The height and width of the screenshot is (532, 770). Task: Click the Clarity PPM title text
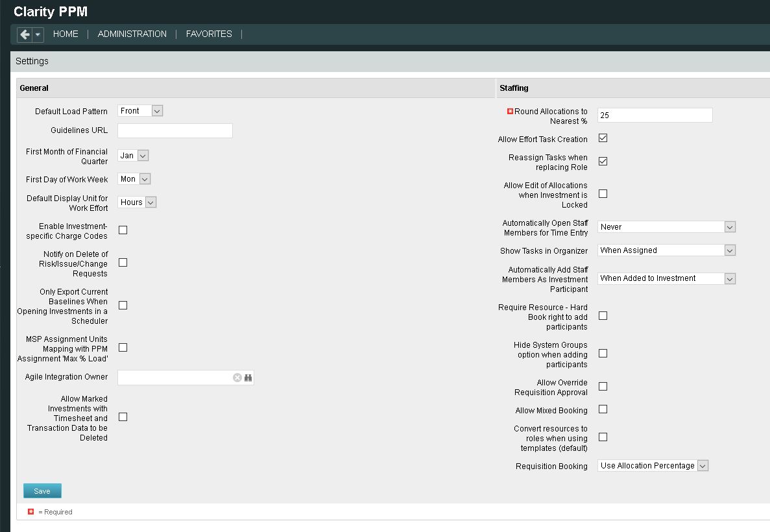[51, 12]
